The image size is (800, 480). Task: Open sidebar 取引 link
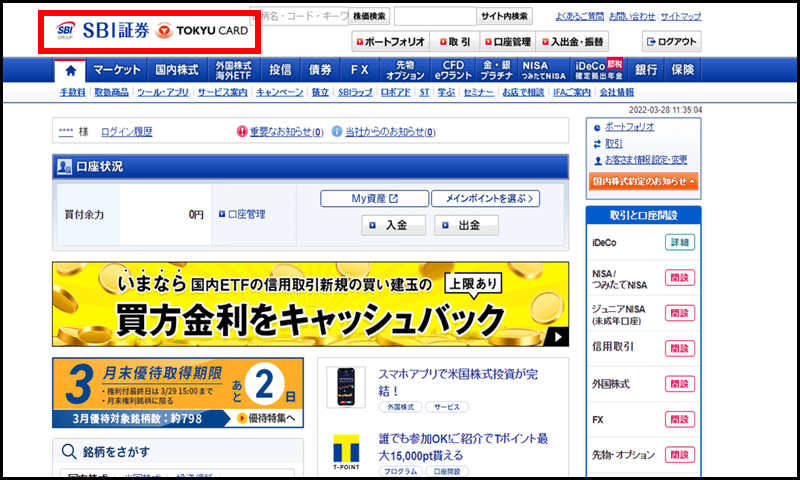pyautogui.click(x=614, y=144)
